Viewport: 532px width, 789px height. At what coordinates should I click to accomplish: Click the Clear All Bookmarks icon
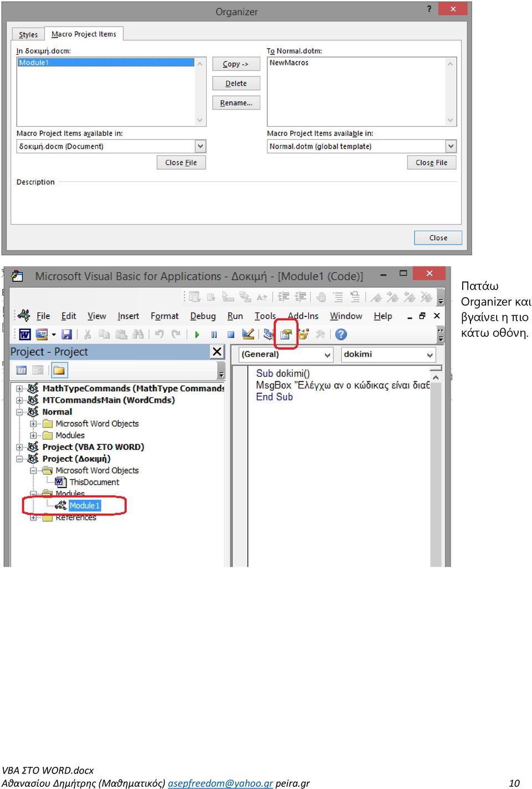click(x=426, y=297)
